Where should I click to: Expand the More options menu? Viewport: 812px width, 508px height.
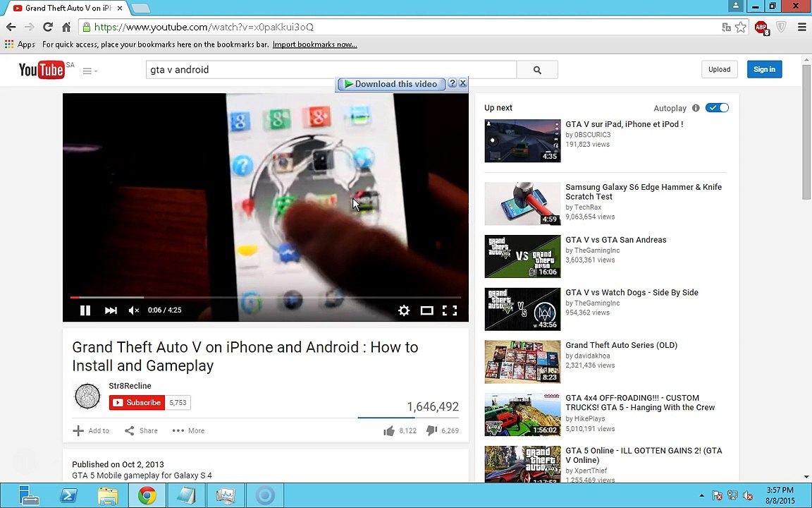point(188,430)
